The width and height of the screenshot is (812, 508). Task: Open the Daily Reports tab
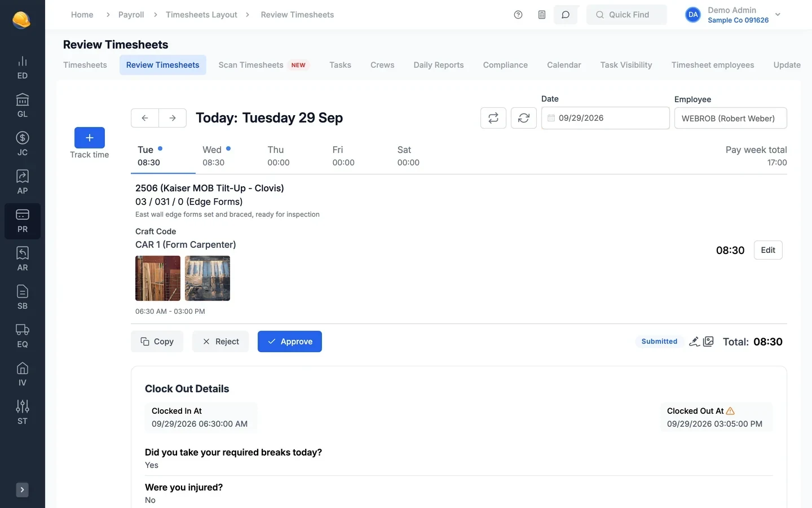[x=439, y=65]
